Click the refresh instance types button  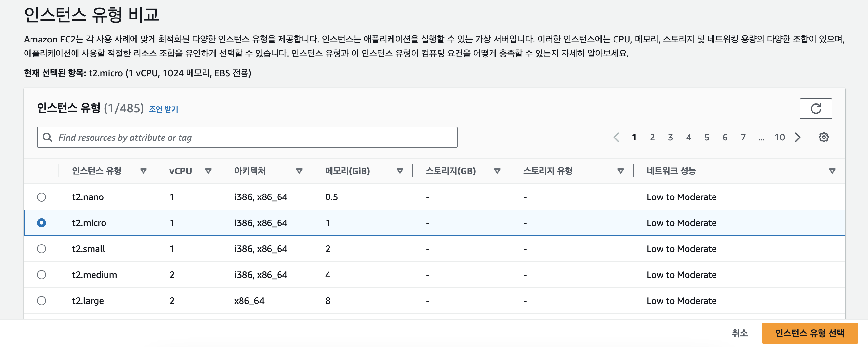[x=815, y=109]
